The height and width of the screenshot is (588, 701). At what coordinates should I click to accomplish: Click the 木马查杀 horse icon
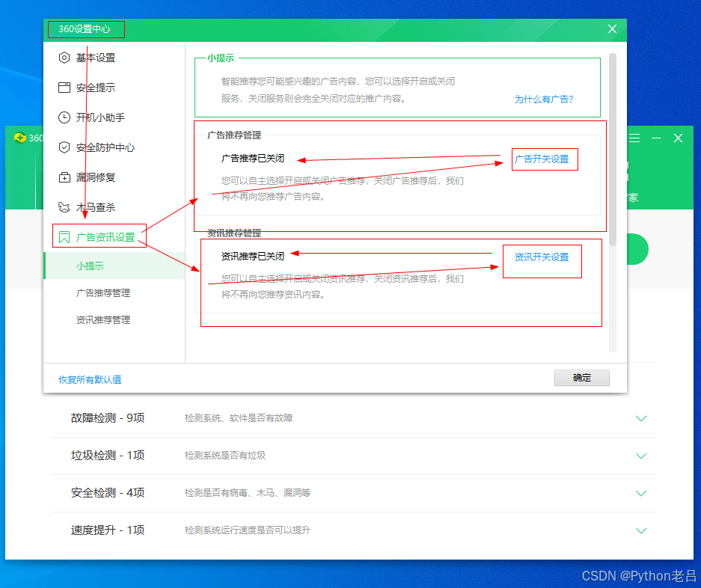coord(64,207)
